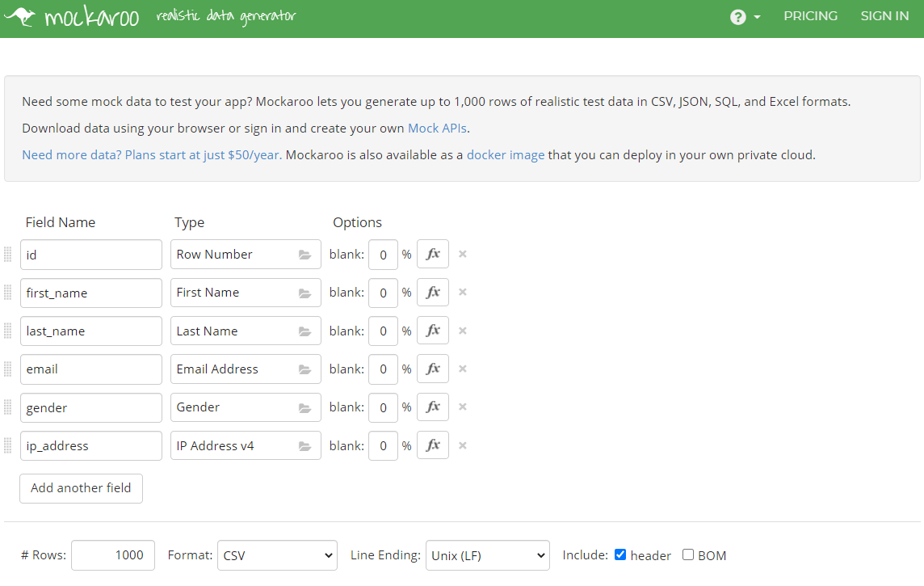924x586 pixels.
Task: Set blank percentage for first_name field
Action: coord(383,293)
